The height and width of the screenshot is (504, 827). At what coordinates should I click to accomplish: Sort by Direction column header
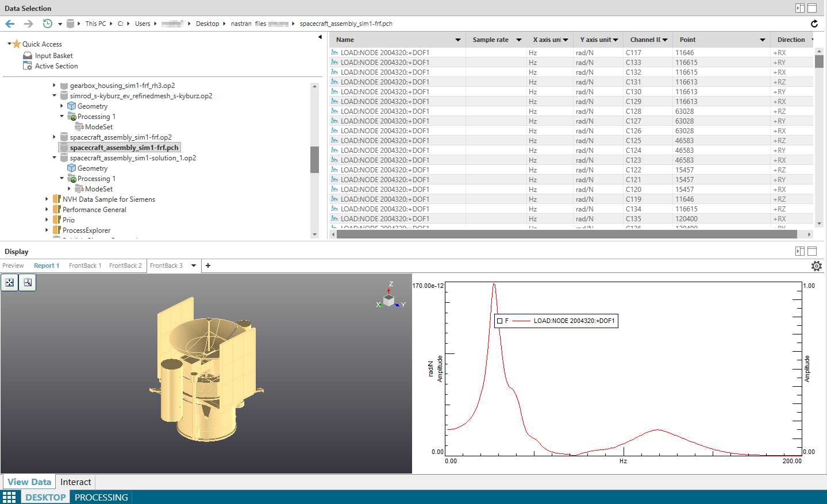(x=791, y=40)
